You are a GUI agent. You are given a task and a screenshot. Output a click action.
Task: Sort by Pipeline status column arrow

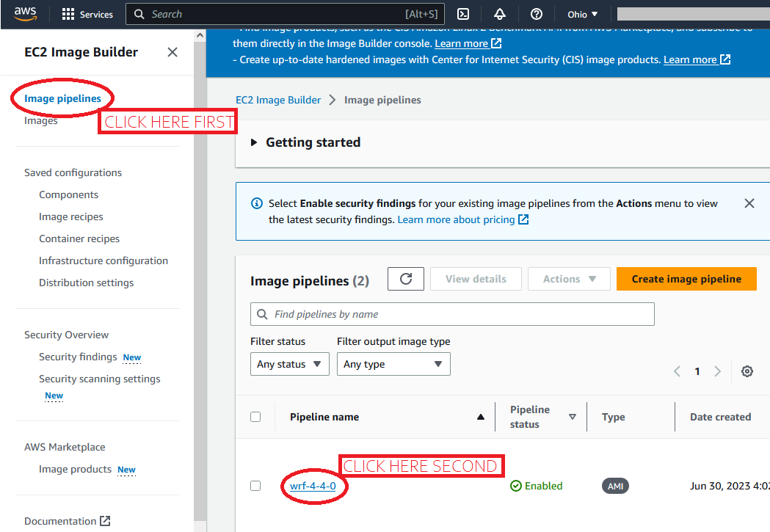[x=572, y=417]
